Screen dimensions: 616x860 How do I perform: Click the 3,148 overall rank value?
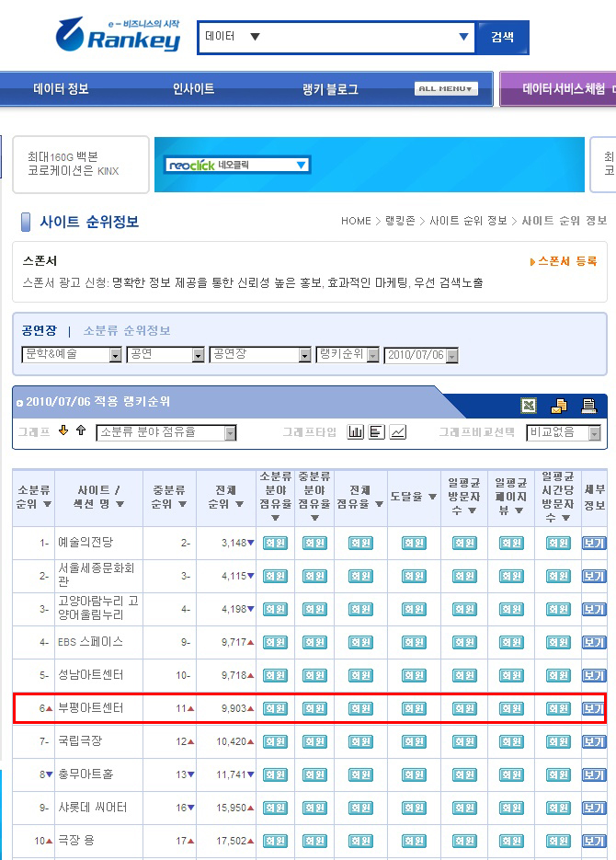click(x=234, y=543)
